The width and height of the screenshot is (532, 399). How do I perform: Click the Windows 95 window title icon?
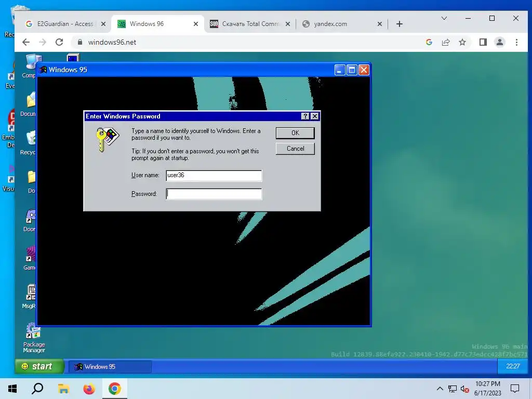(43, 70)
